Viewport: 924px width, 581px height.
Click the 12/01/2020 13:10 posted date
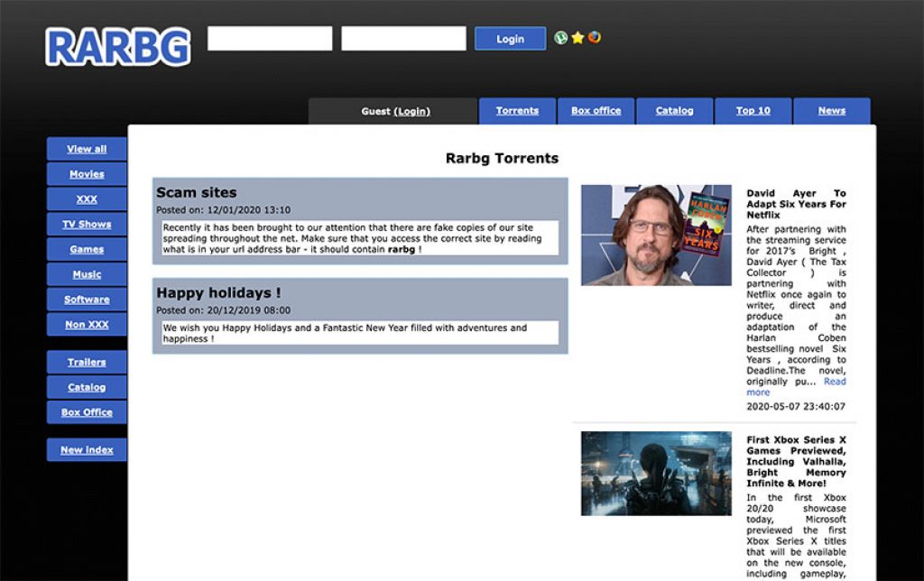[249, 210]
